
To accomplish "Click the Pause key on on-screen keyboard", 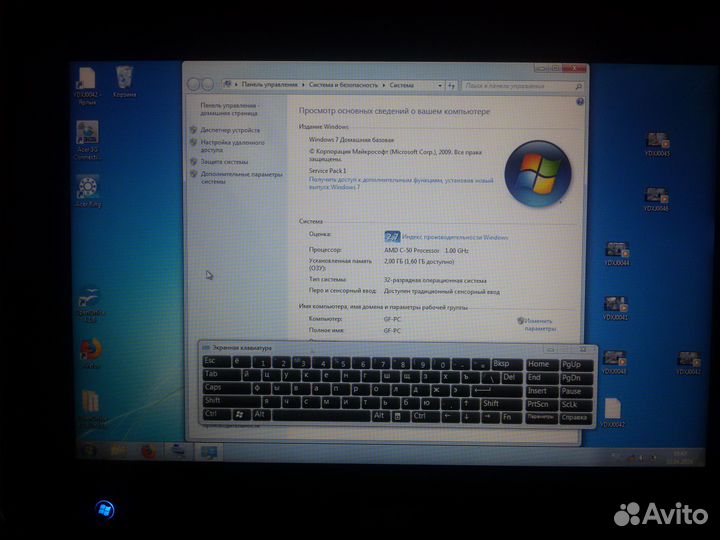I will tap(576, 392).
